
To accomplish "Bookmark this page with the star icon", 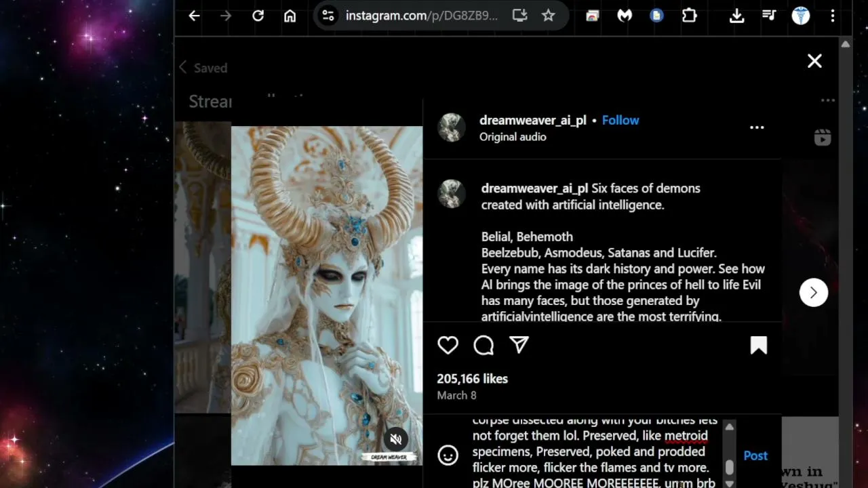I will point(549,16).
